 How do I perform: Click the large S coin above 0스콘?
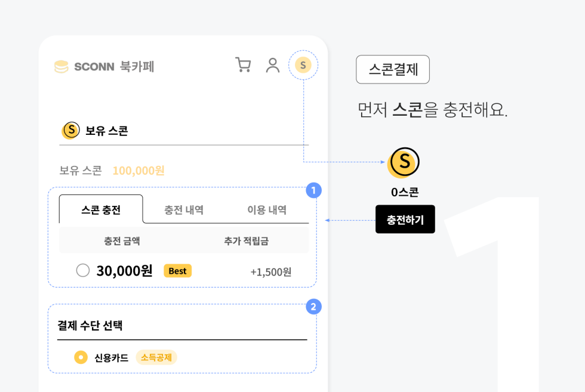pos(404,163)
